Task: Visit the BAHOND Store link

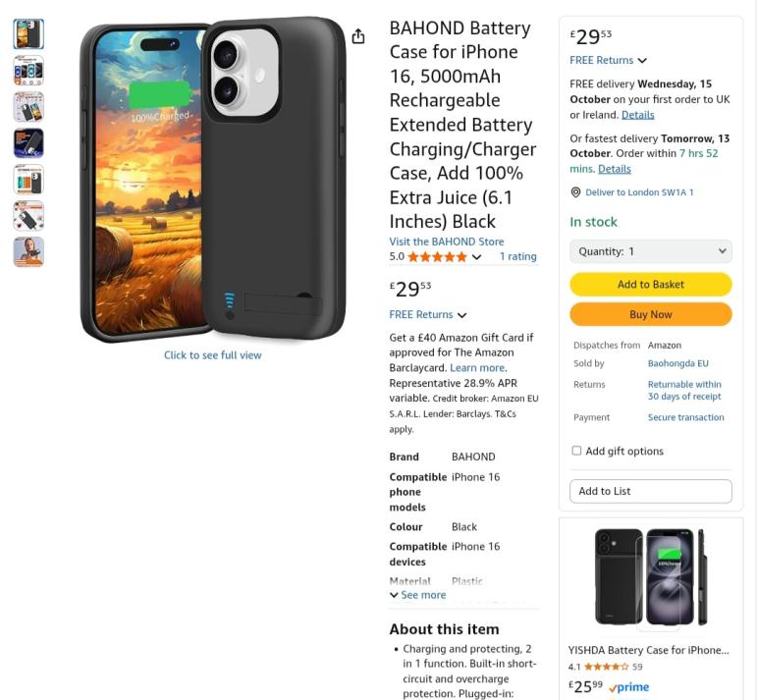Action: [x=447, y=242]
